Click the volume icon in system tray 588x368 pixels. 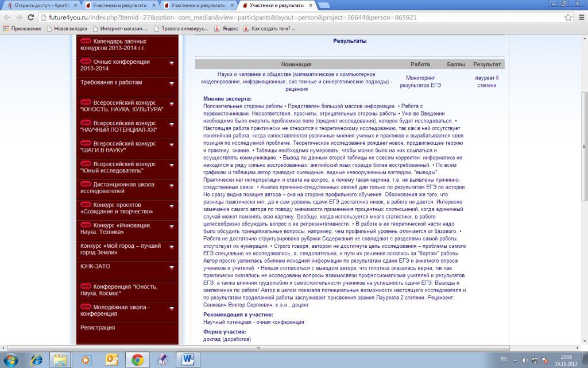click(523, 359)
